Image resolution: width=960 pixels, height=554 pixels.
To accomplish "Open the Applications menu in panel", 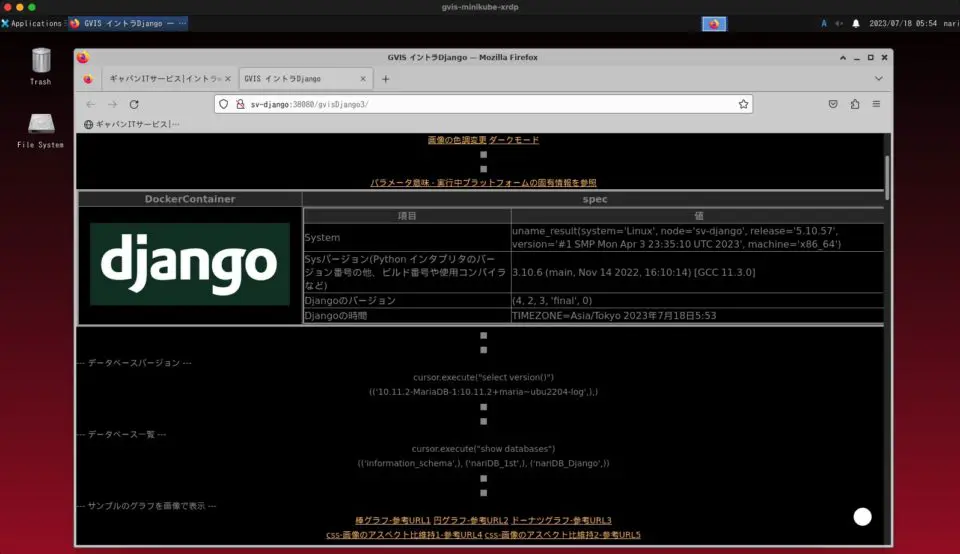I will pos(32,23).
